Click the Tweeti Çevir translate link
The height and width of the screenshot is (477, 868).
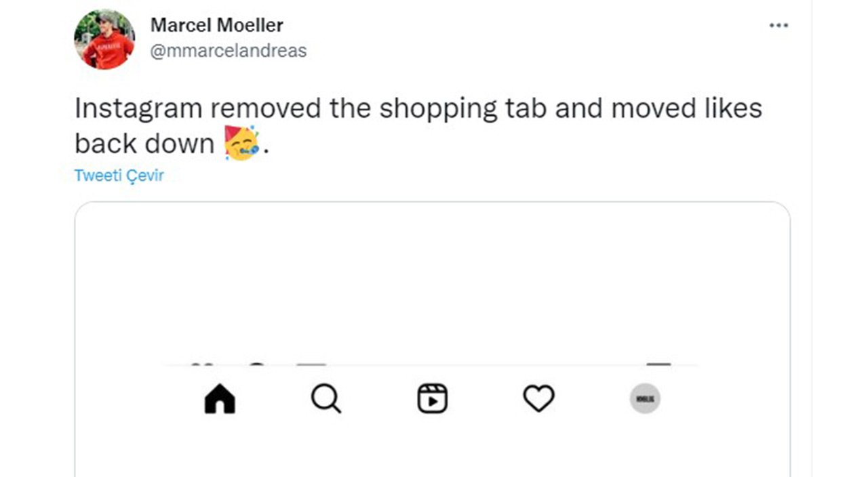coord(119,175)
